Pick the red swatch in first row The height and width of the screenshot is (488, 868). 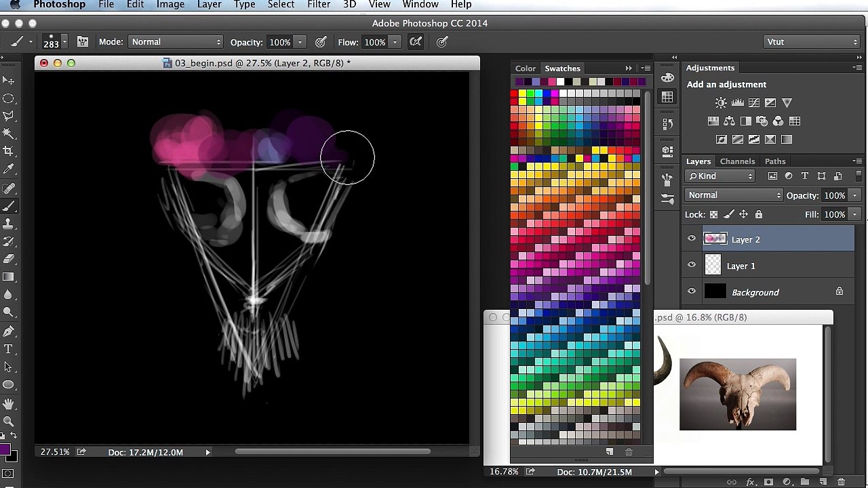tap(513, 94)
